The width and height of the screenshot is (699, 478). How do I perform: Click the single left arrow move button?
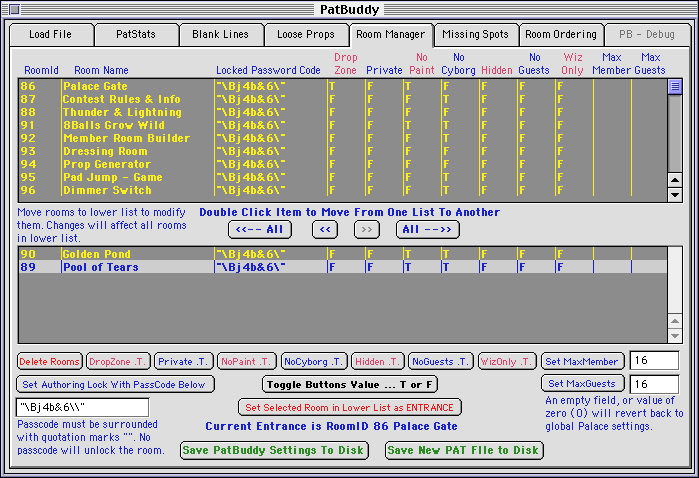tap(325, 229)
